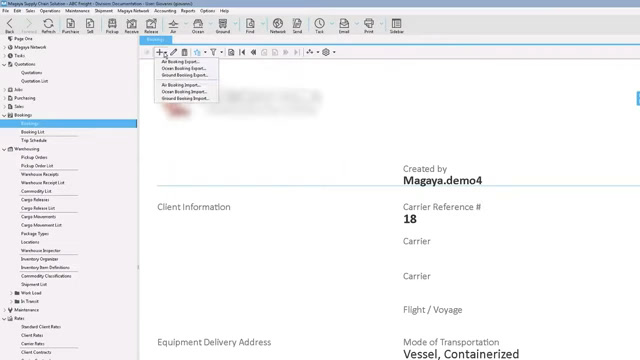Image resolution: width=640 pixels, height=360 pixels.
Task: Open Client Contracts tree item
Action: (x=36, y=352)
